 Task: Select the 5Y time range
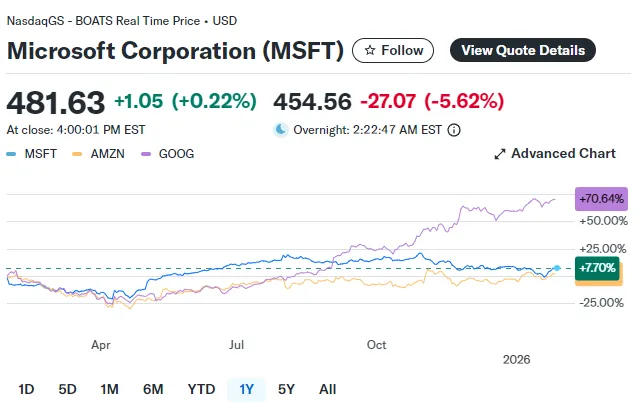coord(286,388)
